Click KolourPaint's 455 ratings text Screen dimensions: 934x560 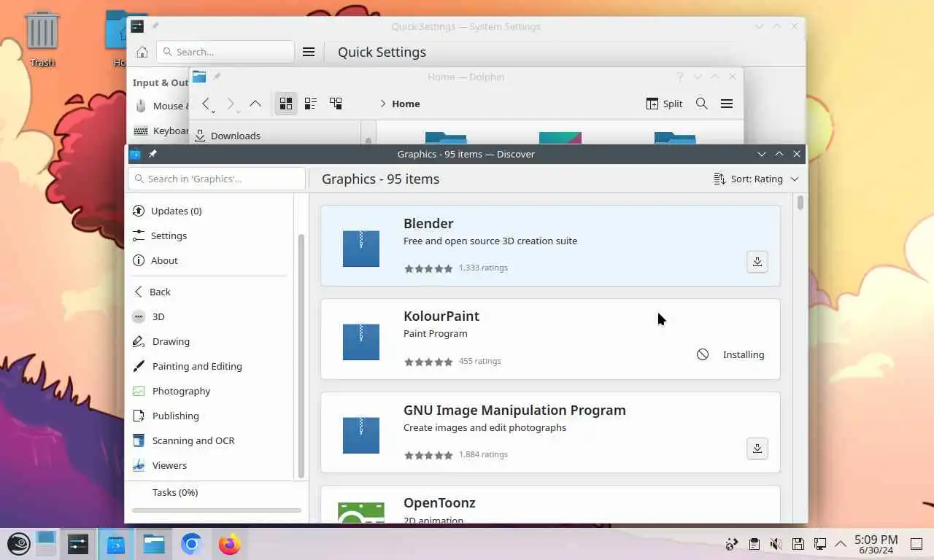coord(480,361)
